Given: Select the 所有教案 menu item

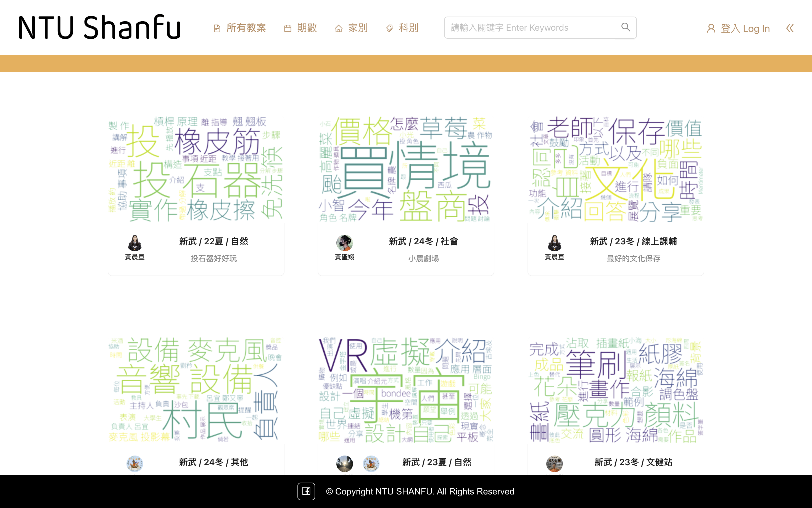Looking at the screenshot, I should 246,28.
